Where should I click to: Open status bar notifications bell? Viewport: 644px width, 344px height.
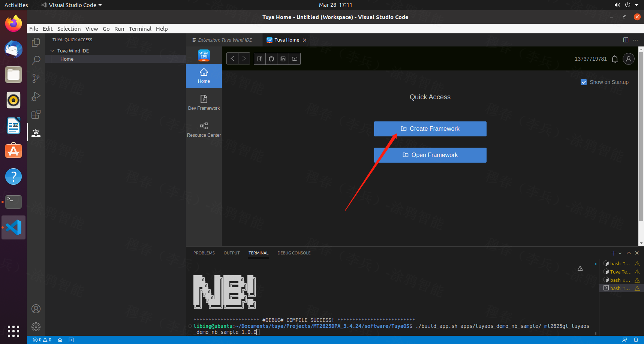636,340
